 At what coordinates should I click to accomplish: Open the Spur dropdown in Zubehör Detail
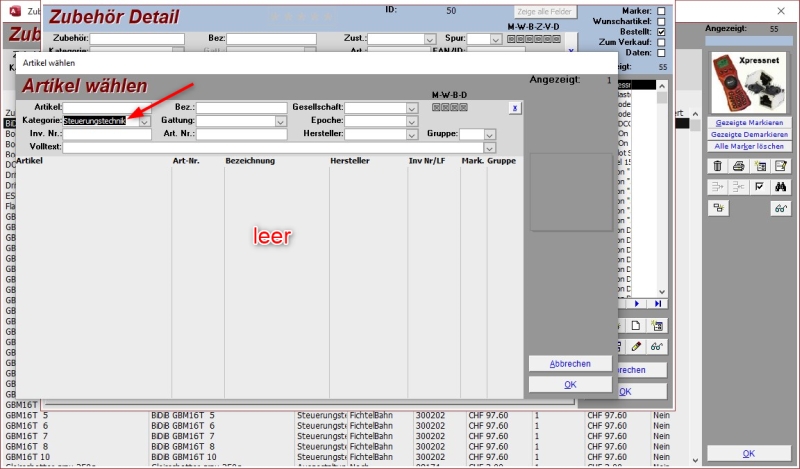pyautogui.click(x=496, y=39)
